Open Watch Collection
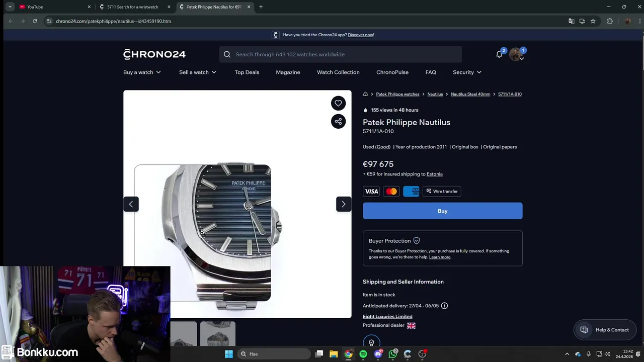Image resolution: width=644 pixels, height=362 pixels. pos(338,72)
